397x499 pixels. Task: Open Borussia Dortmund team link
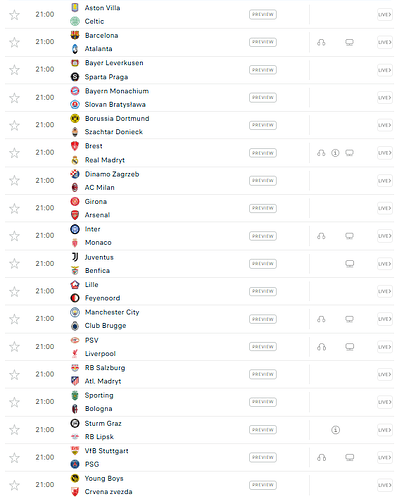[117, 118]
